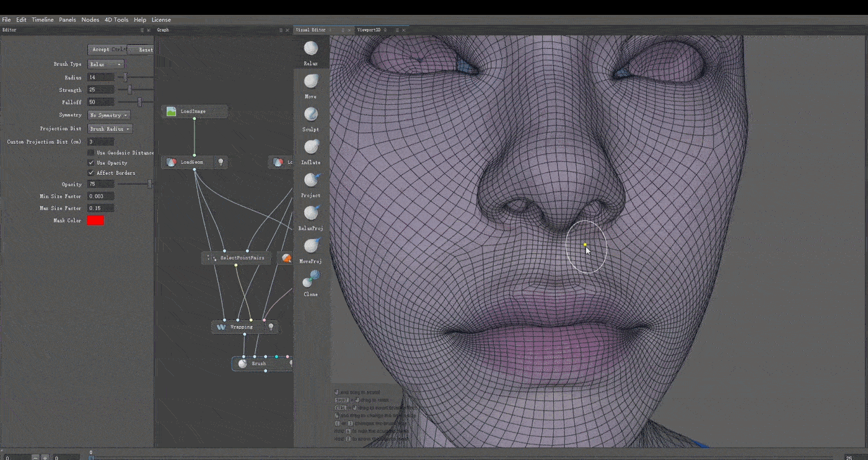
Task: Open Graph panel options menu icon
Action: (x=281, y=30)
